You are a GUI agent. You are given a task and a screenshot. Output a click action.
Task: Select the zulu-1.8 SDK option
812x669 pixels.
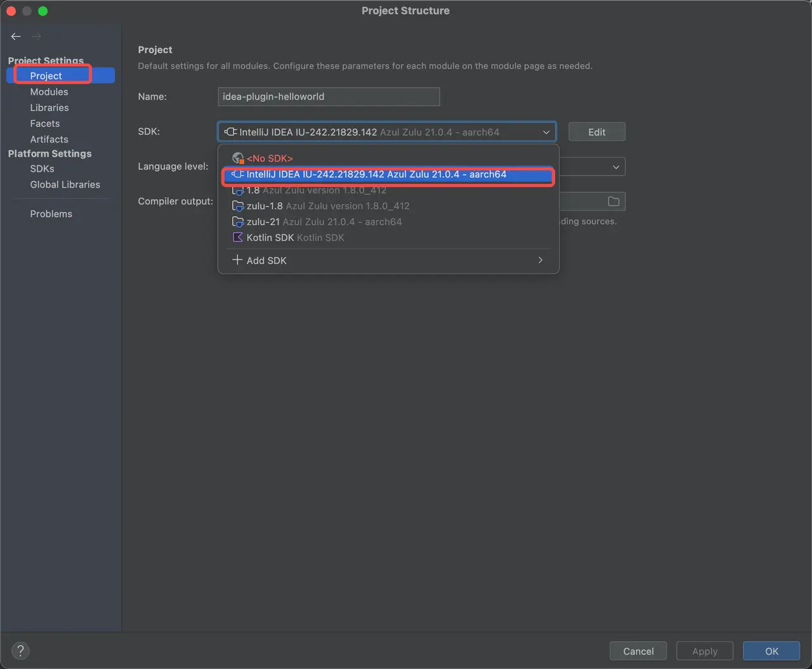(388, 206)
